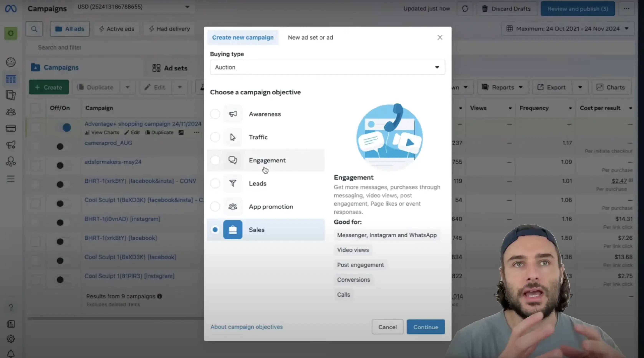Open the settings gear in sidebar
Viewport: 644px width, 358px height.
11,339
